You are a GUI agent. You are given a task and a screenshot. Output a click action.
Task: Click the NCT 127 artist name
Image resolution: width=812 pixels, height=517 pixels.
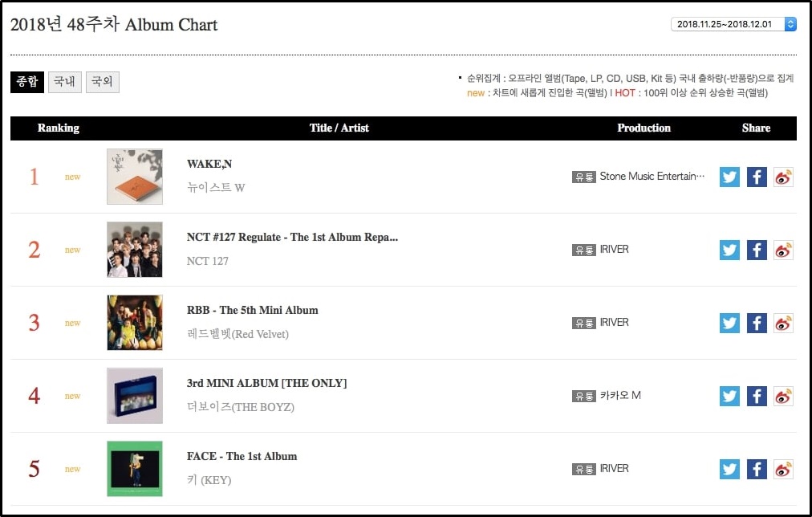208,261
